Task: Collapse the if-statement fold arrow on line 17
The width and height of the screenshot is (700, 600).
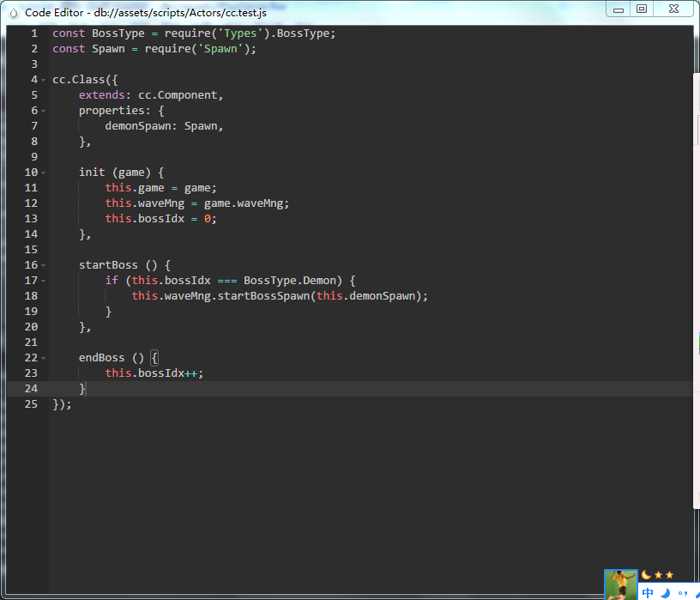Action: tap(43, 281)
